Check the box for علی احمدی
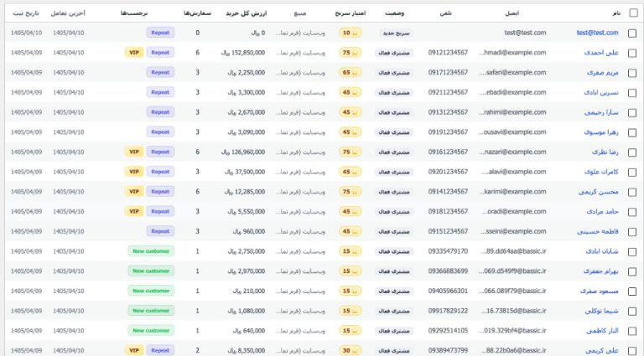The height and width of the screenshot is (356, 644). (632, 53)
